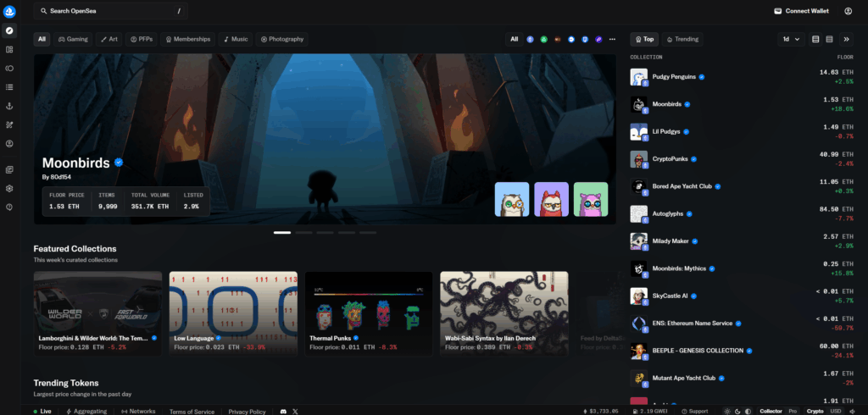Focus the Search OpenSea field
868x415 pixels.
click(111, 11)
